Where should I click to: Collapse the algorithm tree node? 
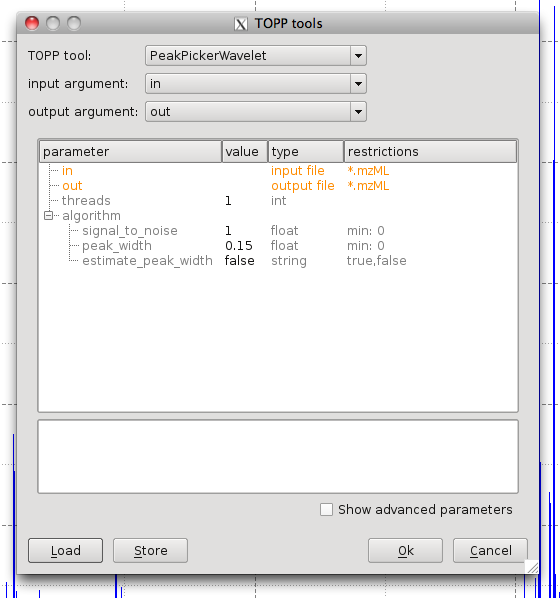(48, 215)
